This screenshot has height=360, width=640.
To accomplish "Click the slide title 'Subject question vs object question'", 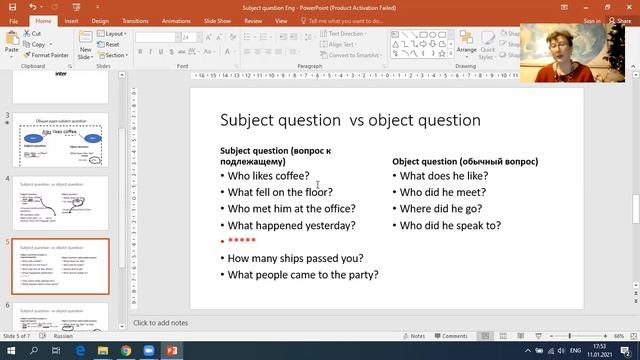I will (350, 120).
